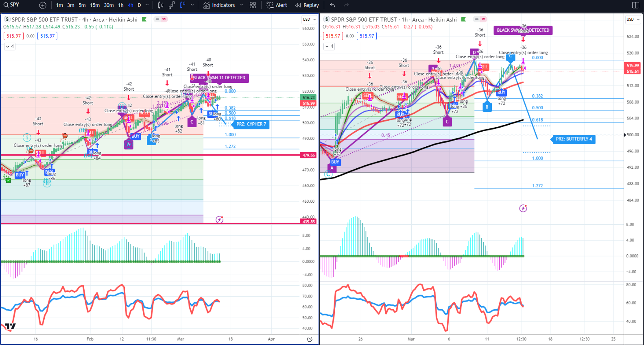This screenshot has width=644, height=345.
Task: Select point A marker on 4h chart
Action: [129, 144]
